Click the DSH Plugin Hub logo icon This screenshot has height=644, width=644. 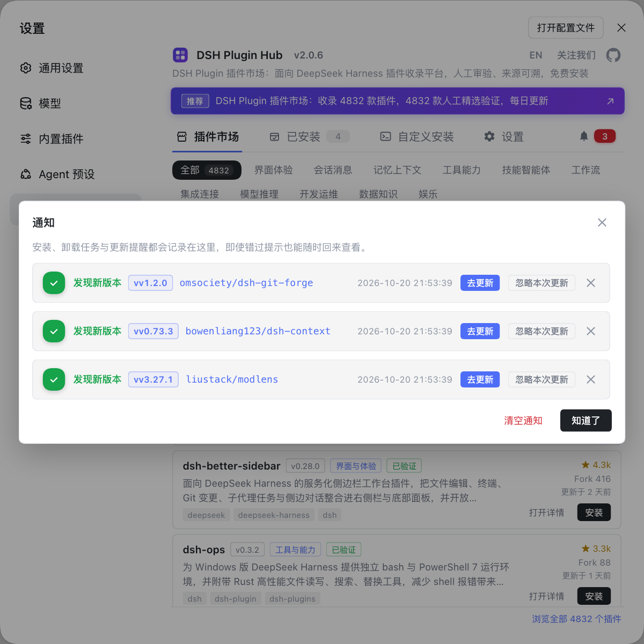pos(180,55)
